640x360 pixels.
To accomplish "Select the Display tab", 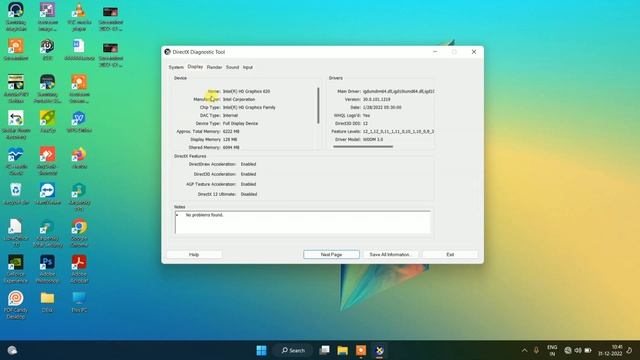I will [x=195, y=67].
